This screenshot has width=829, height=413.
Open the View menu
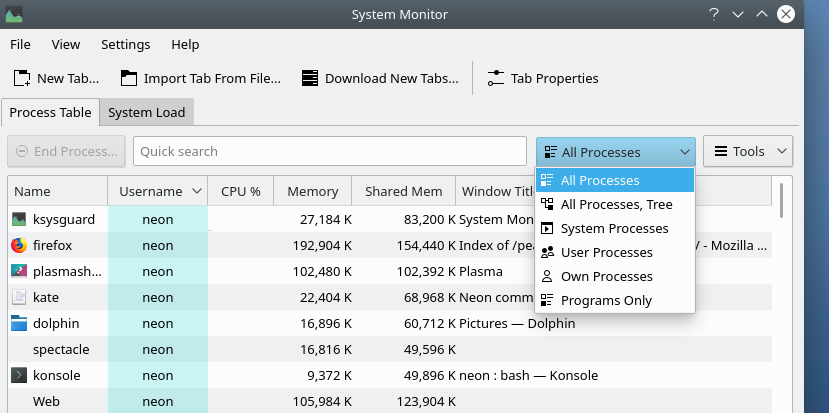coord(66,45)
